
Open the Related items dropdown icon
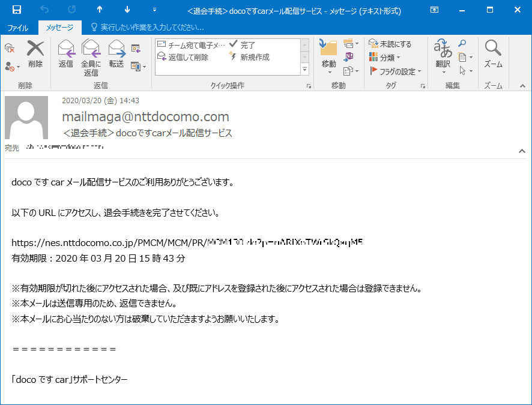coord(465,57)
